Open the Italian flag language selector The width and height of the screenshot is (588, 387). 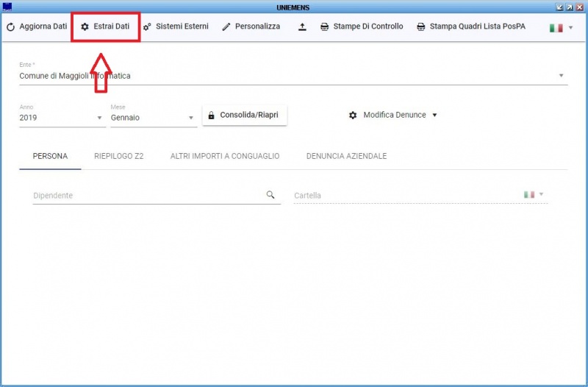(x=561, y=27)
